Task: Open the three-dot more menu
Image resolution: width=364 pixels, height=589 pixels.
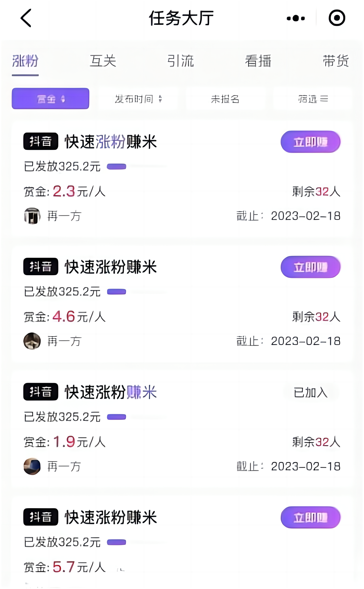Action: tap(296, 18)
